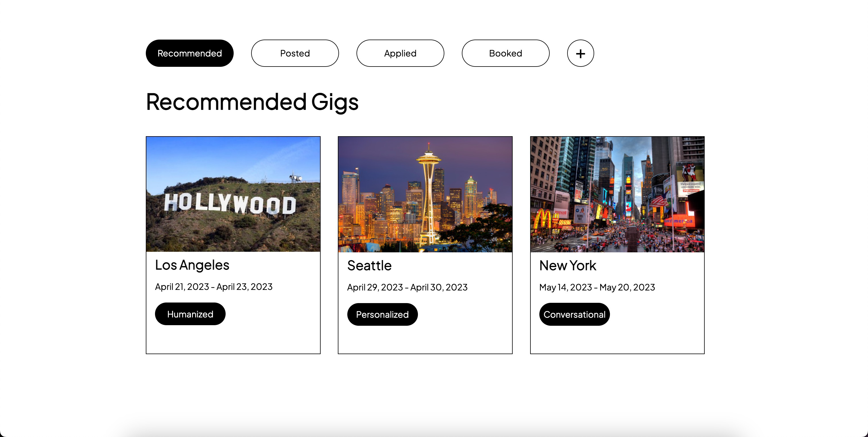This screenshot has width=868, height=437.
Task: Open the Applied tab
Action: coord(400,53)
